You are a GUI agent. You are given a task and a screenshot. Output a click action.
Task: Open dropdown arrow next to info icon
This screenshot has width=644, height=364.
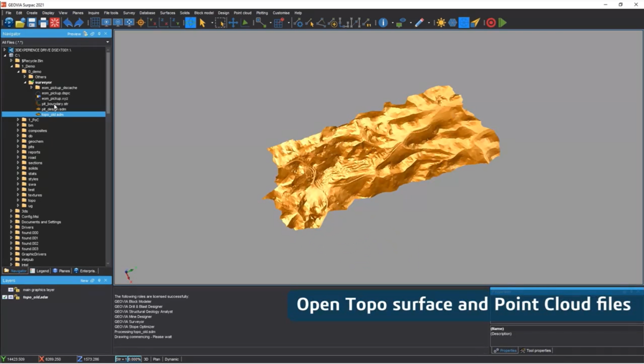pyautogui.click(x=392, y=23)
